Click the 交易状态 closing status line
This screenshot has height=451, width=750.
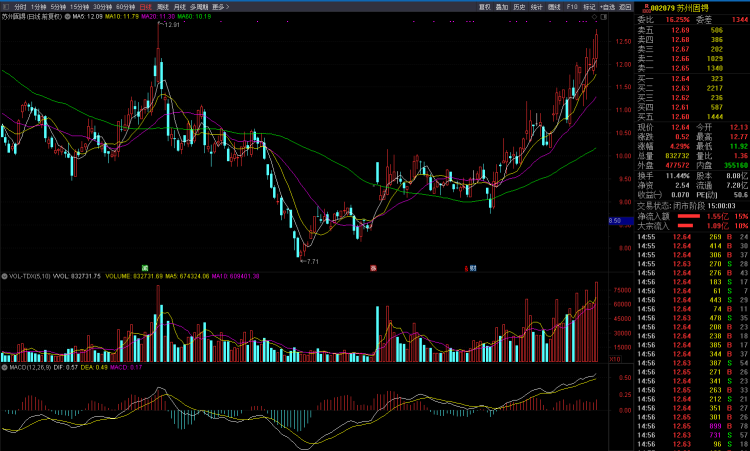[686, 206]
